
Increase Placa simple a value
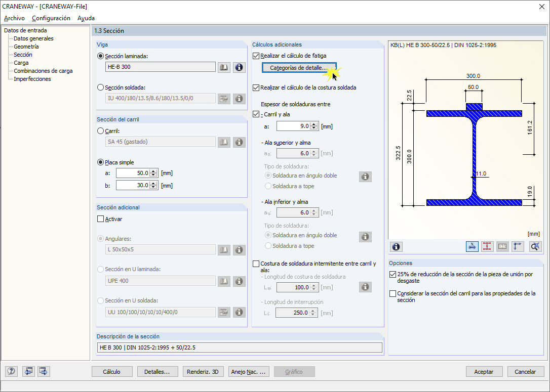[x=153, y=171]
